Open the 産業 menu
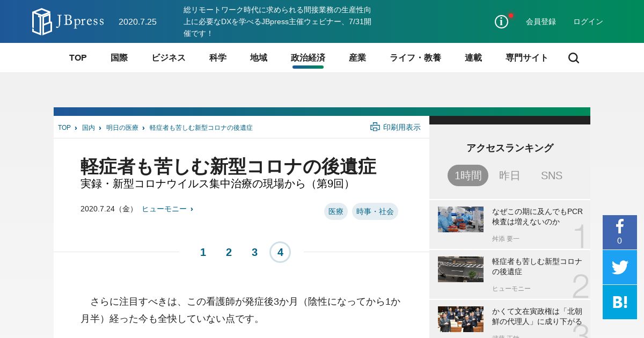The height and width of the screenshot is (338, 644). pyautogui.click(x=357, y=58)
